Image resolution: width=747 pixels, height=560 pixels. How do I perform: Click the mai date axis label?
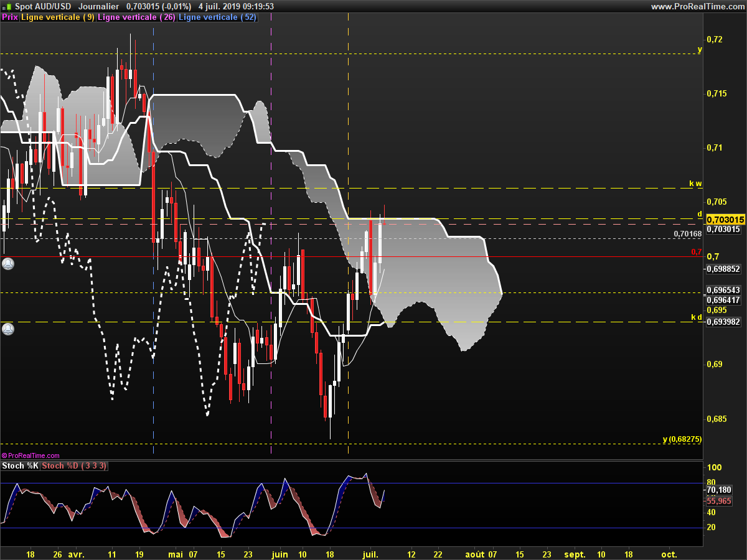coord(177,554)
